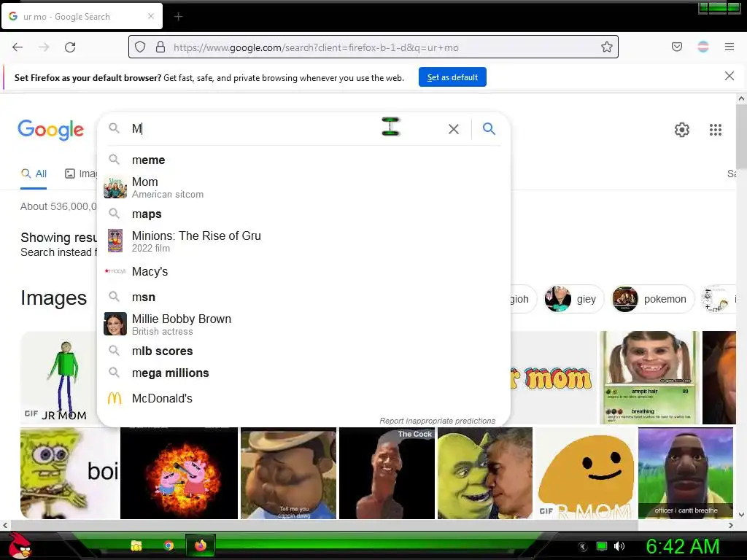Go back to the previous page

[18, 47]
